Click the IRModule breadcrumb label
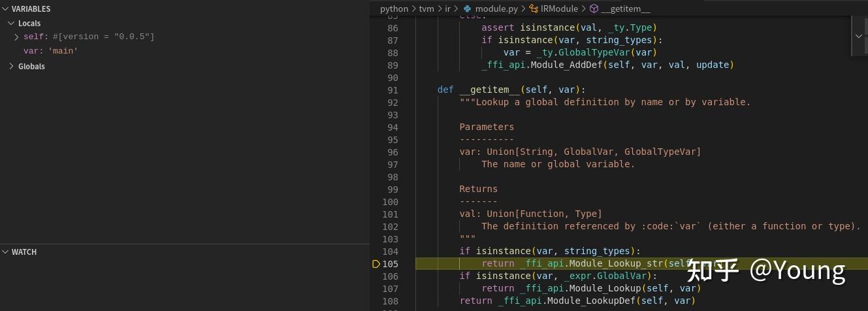 click(x=560, y=9)
